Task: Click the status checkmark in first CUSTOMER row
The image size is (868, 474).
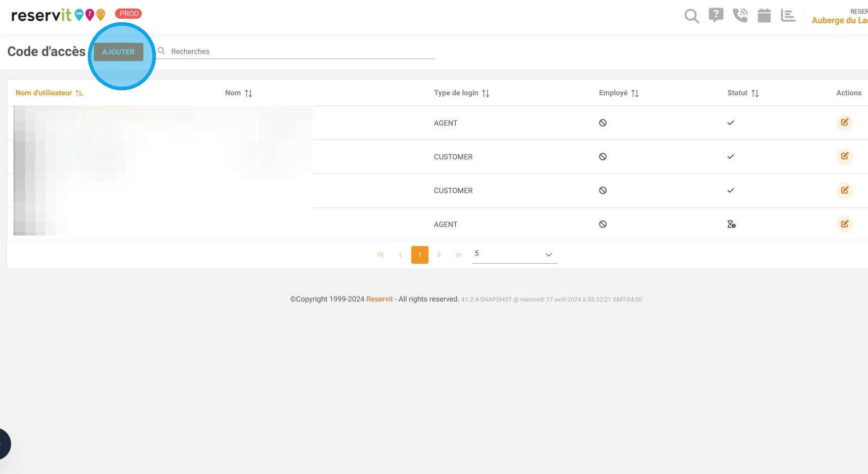Action: click(730, 157)
